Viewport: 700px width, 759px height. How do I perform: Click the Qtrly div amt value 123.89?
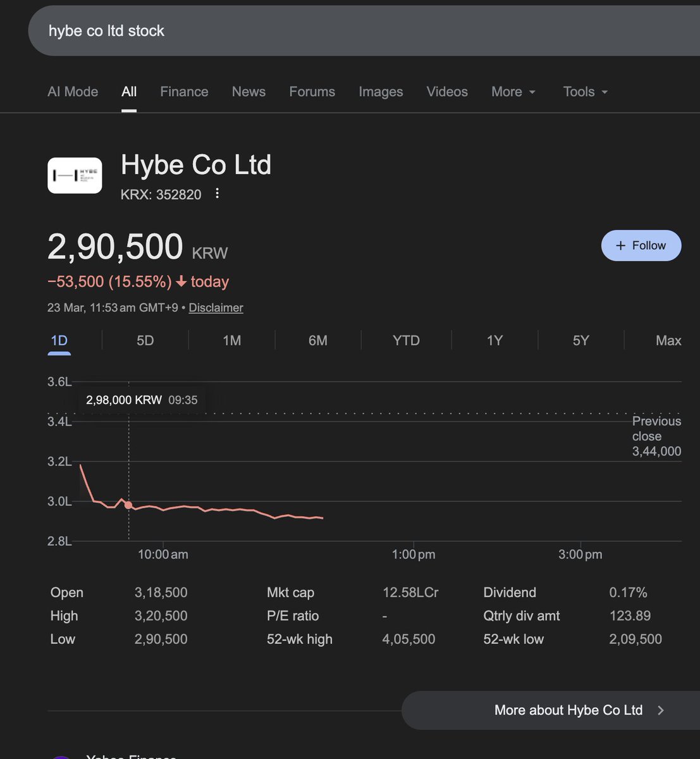click(x=630, y=615)
